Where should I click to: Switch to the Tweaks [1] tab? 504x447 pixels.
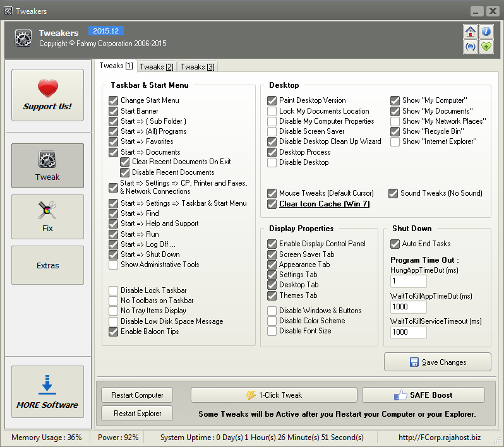(116, 66)
